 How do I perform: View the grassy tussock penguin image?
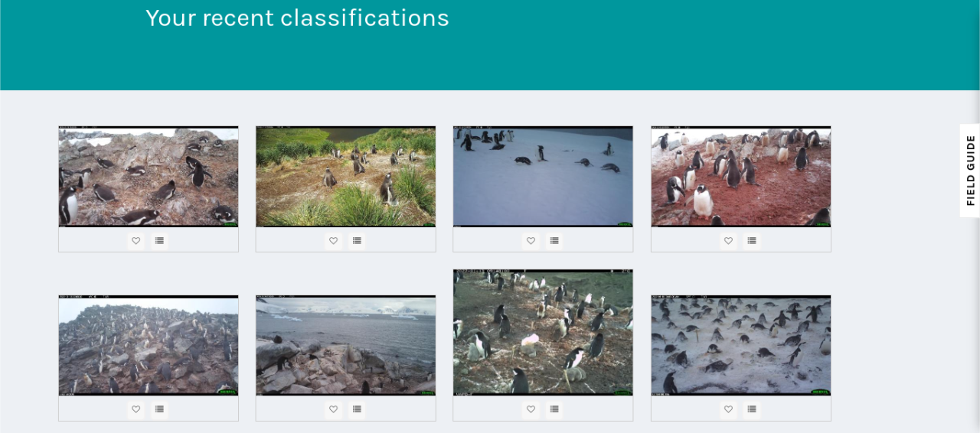345,177
